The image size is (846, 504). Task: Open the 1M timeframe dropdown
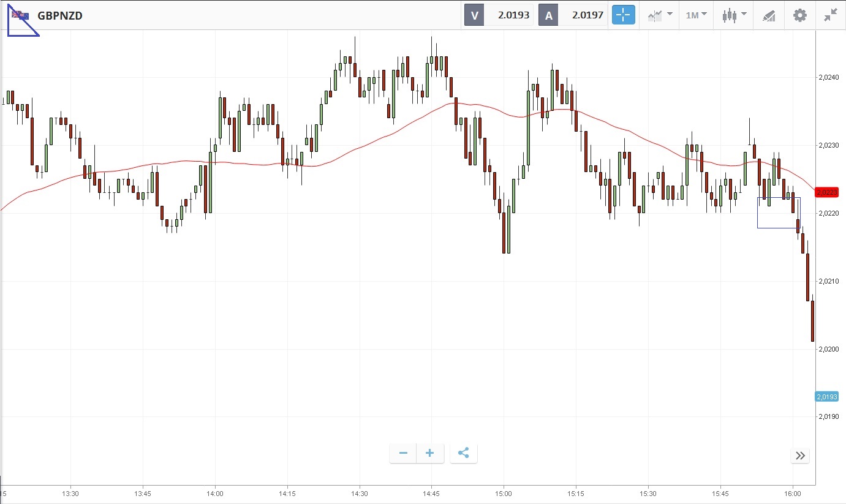tap(696, 15)
